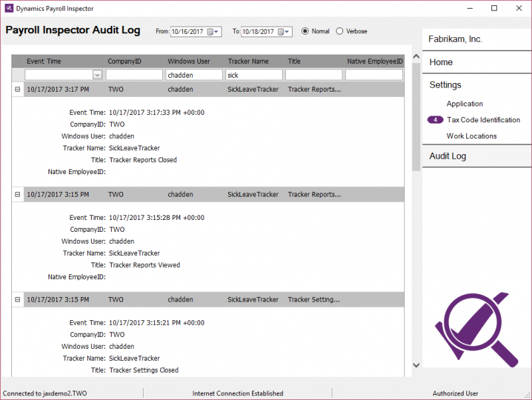The image size is (532, 400).
Task: Click the badge with 4 beside Tax Code Identification
Action: pyautogui.click(x=435, y=120)
